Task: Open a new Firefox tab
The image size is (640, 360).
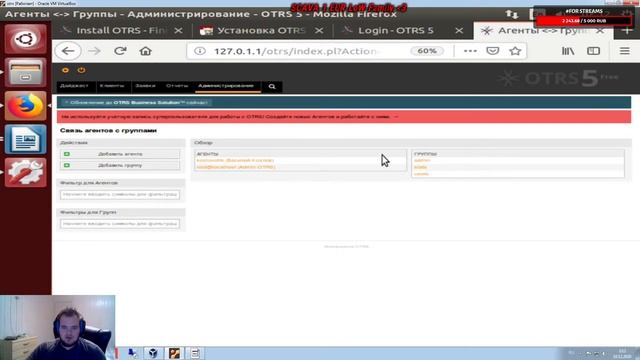Action: (627, 31)
